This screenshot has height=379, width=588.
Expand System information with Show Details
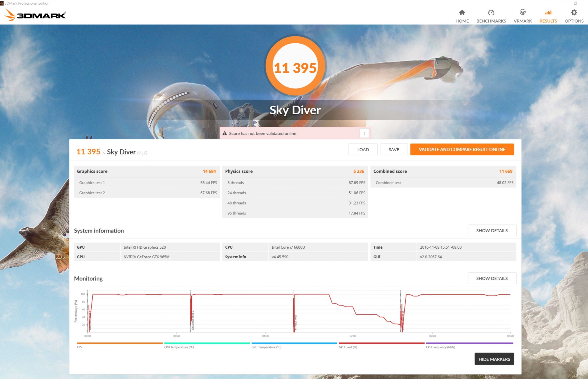click(x=492, y=230)
